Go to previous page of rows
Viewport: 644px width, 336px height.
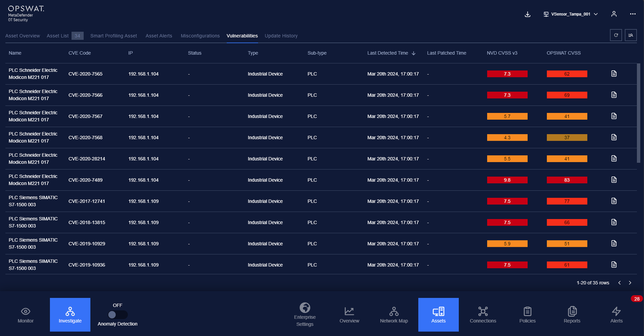620,283
